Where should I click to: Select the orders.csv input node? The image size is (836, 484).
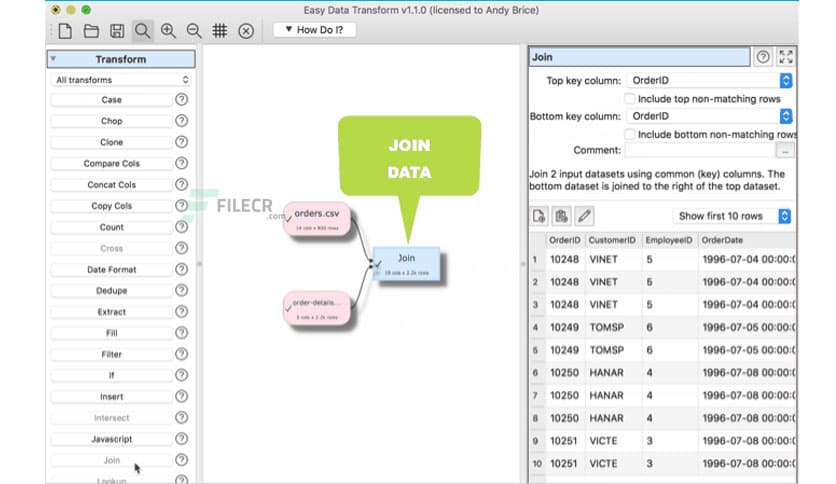[x=317, y=219]
